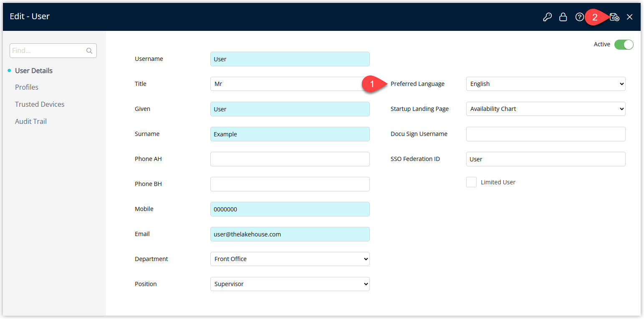Open the Startup Landing Page dropdown
644x319 pixels.
pyautogui.click(x=546, y=109)
